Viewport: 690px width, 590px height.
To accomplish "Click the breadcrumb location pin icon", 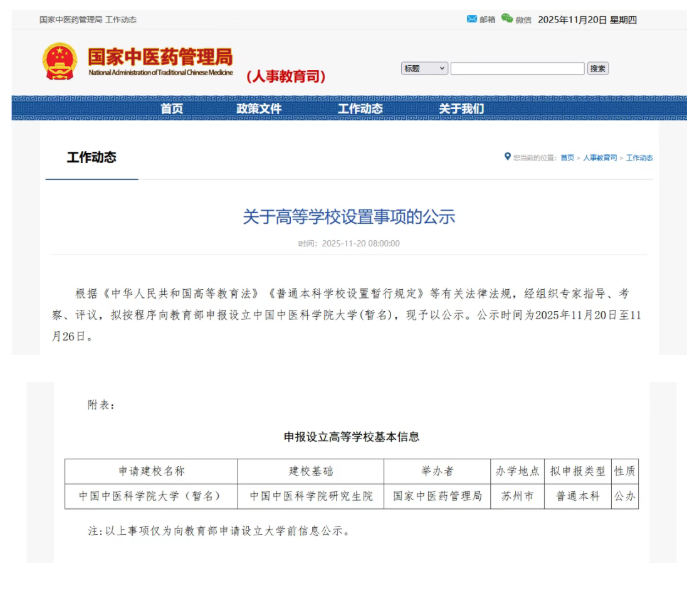I will (x=507, y=156).
